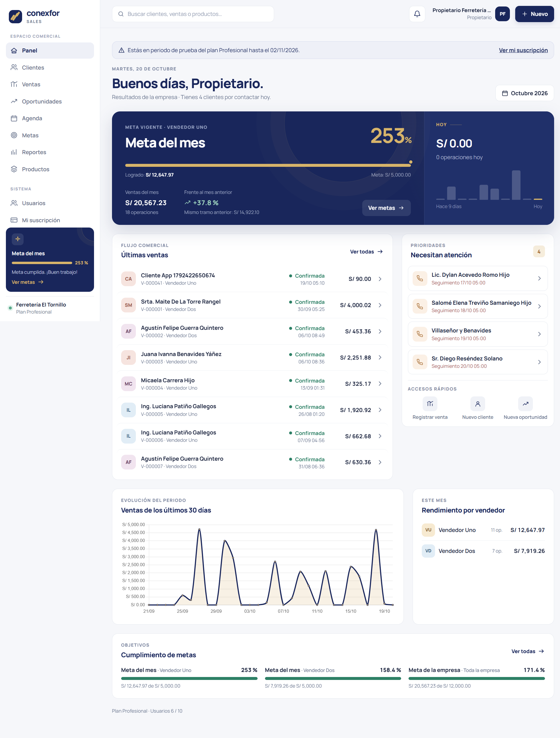Image resolution: width=560 pixels, height=738 pixels.
Task: Click the CA avatar of Cliente App sale
Action: 129,279
